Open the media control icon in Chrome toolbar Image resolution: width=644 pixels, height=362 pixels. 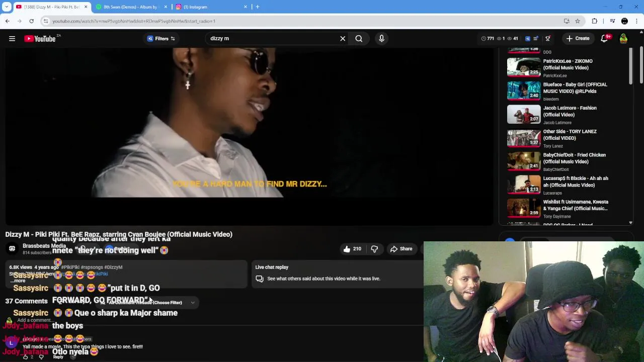coord(612,21)
